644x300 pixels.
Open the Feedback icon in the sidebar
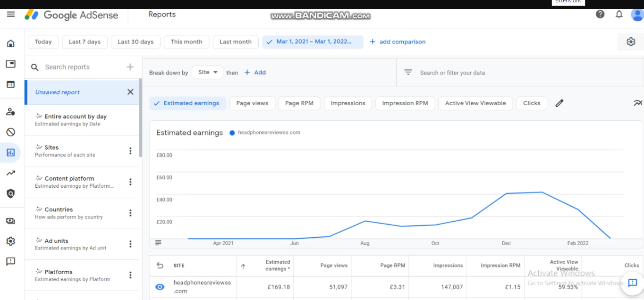[10, 261]
